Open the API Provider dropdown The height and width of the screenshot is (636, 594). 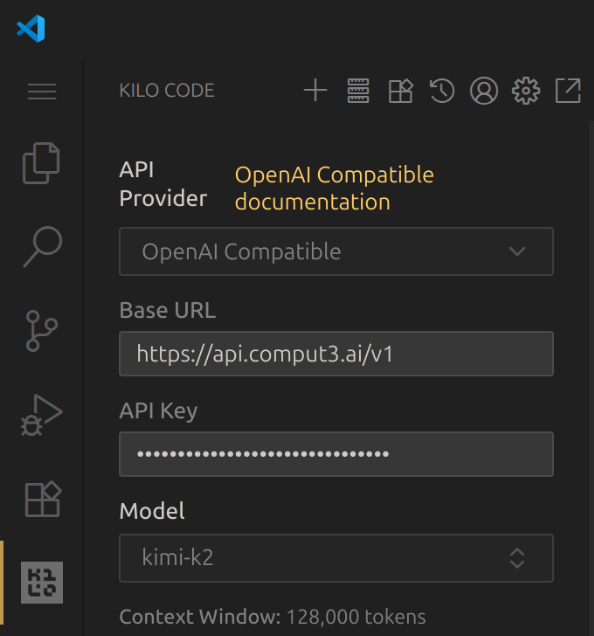[336, 251]
